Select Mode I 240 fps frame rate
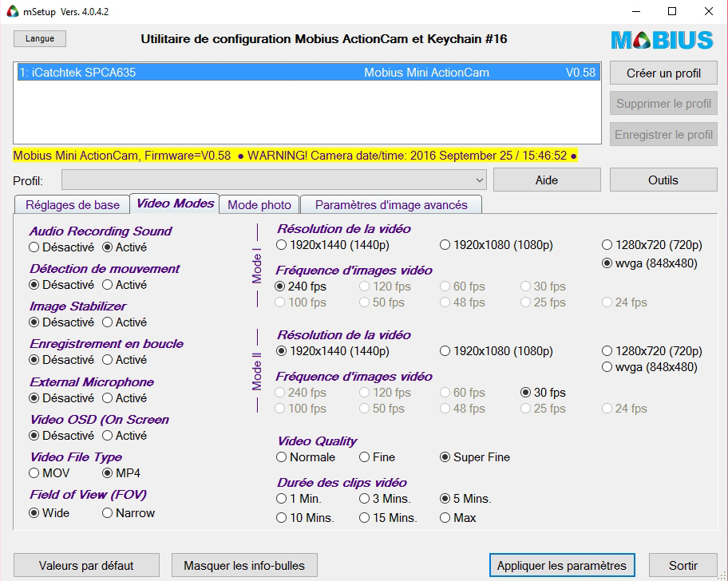The image size is (728, 581). (301, 287)
